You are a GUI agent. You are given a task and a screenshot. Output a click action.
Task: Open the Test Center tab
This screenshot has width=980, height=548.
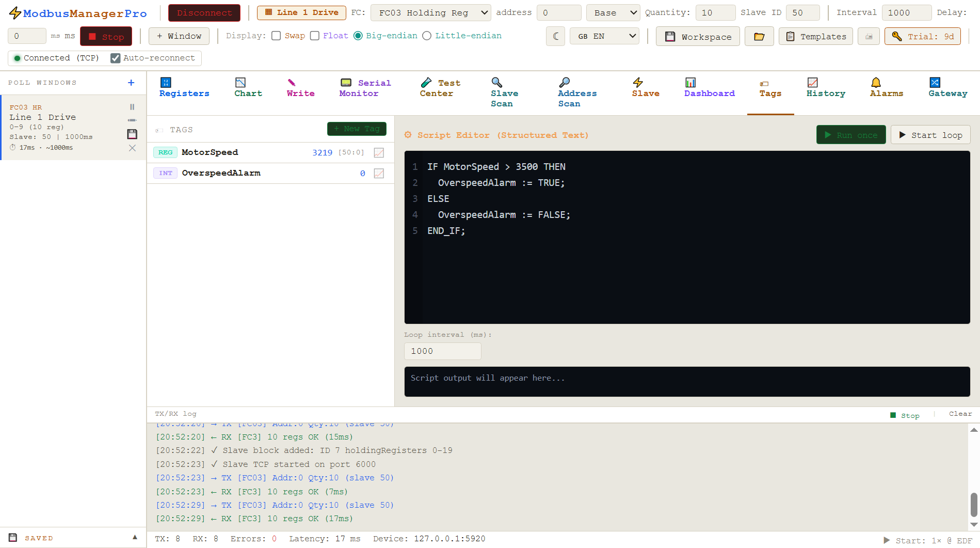(440, 88)
